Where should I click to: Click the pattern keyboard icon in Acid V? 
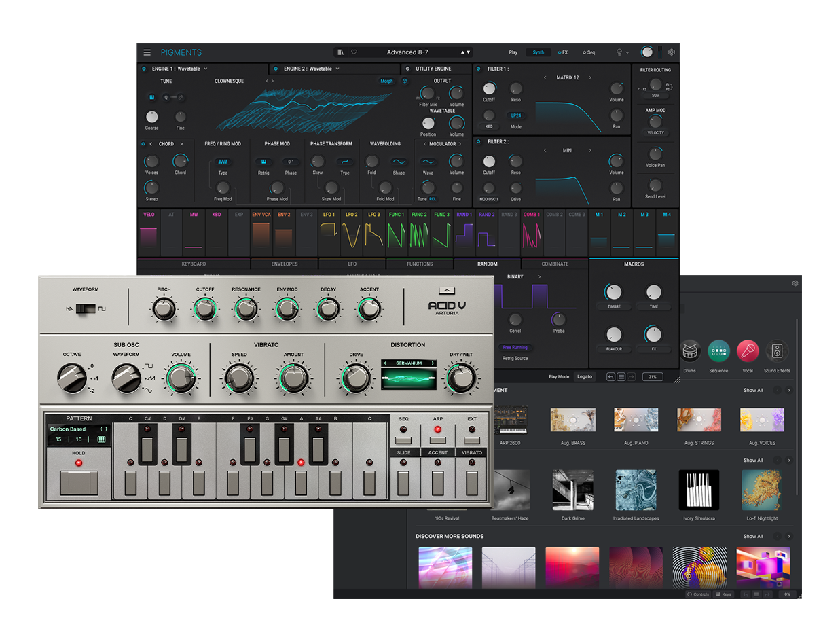tap(102, 439)
